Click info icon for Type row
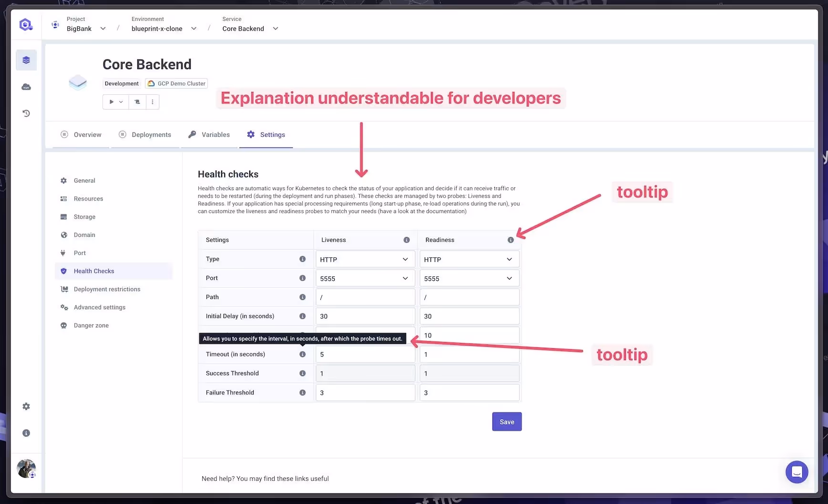 coord(302,259)
